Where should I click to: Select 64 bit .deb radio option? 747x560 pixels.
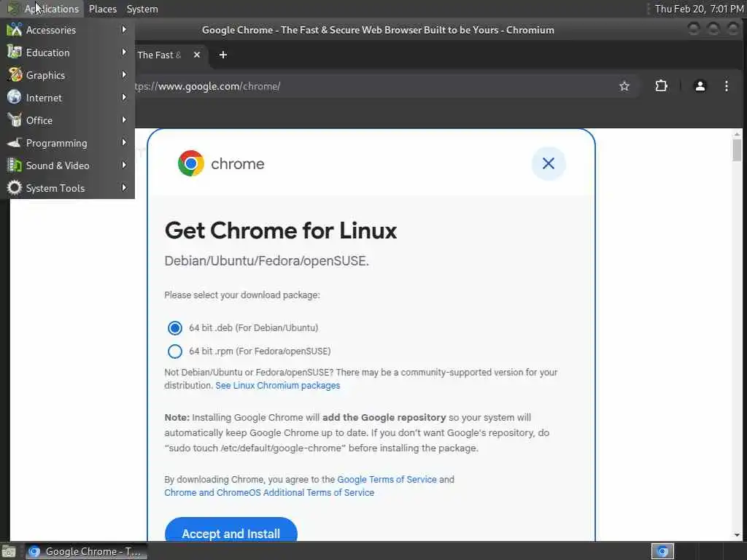point(175,327)
